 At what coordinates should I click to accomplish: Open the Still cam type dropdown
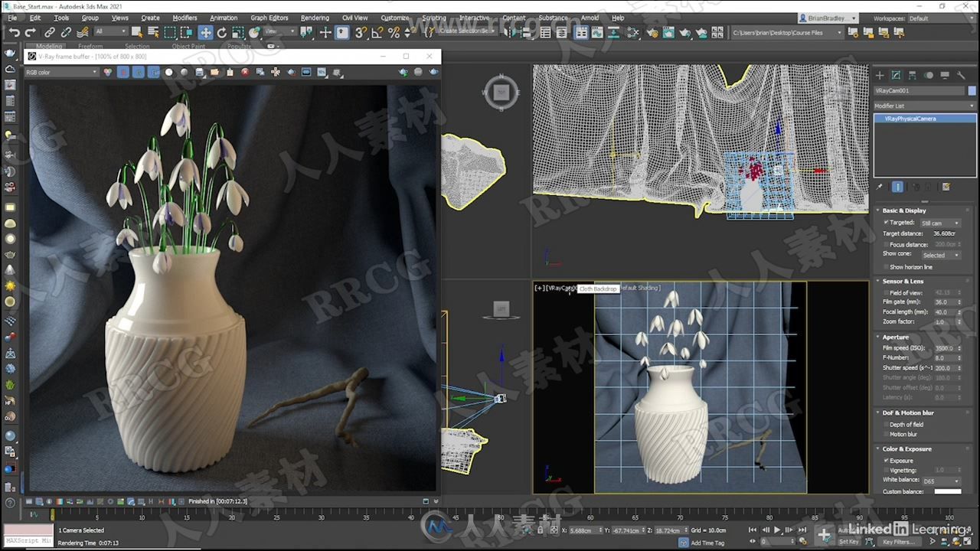point(940,223)
